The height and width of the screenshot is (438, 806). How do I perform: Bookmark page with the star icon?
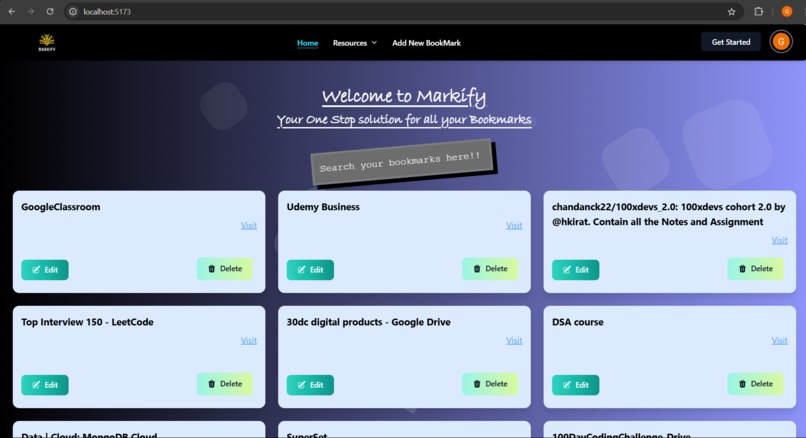[731, 12]
